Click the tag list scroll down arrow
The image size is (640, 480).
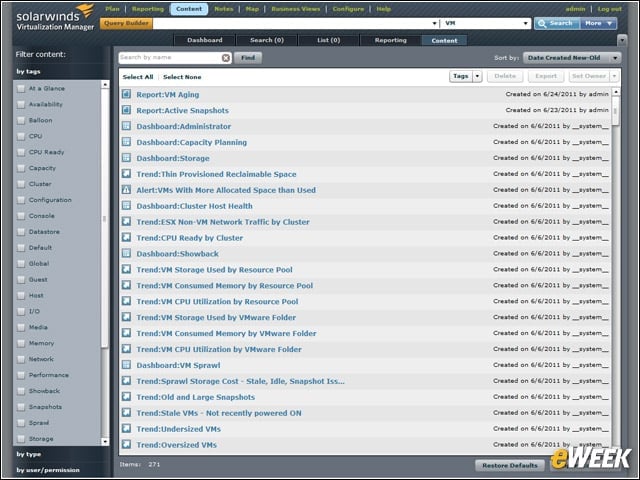point(105,441)
